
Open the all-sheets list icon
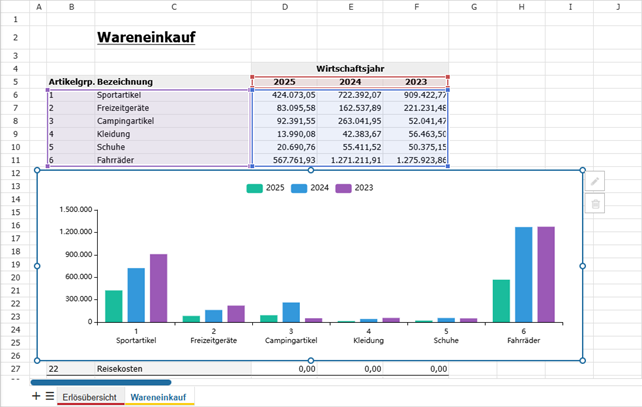[x=50, y=397]
